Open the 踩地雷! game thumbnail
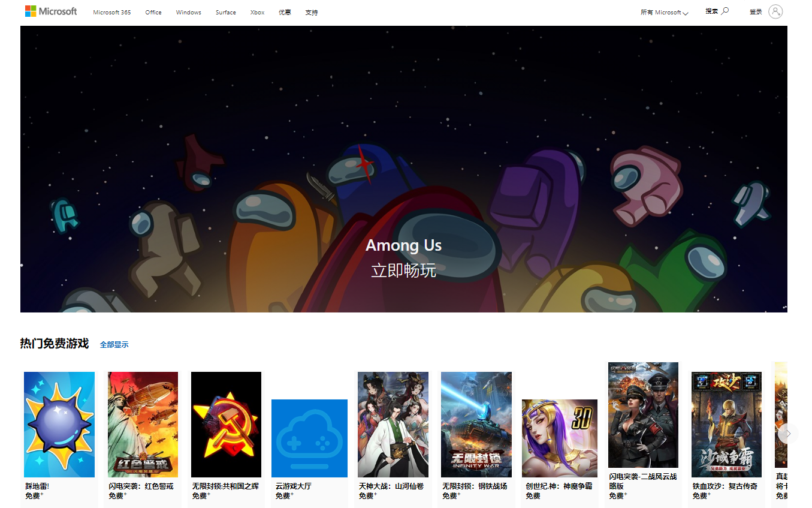Viewport: 812px width, 508px height. [x=59, y=425]
